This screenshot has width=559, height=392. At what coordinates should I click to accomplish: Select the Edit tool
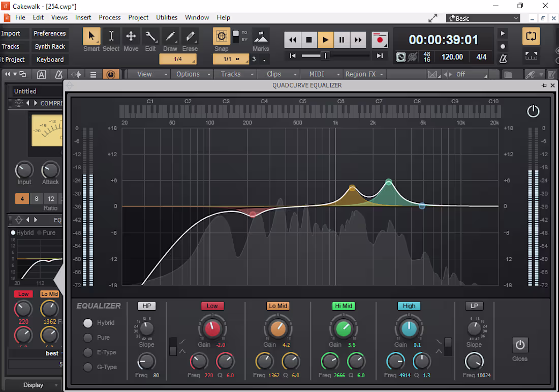[x=150, y=37]
